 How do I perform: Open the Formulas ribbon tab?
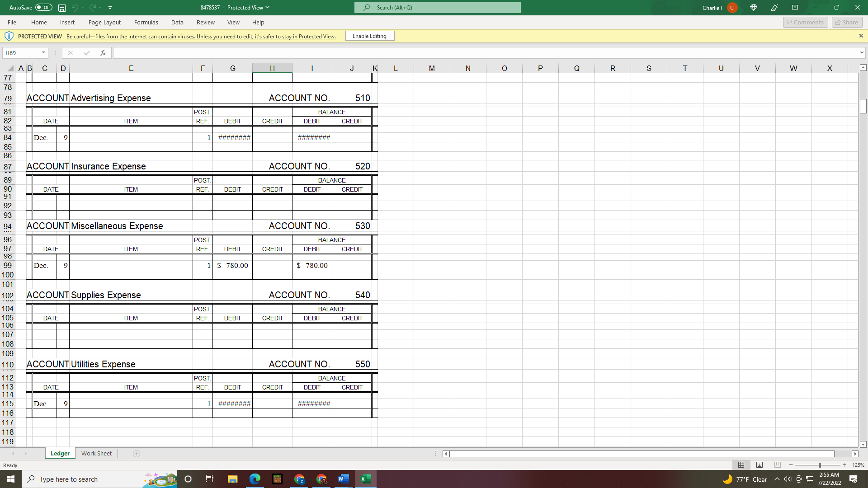click(x=146, y=22)
